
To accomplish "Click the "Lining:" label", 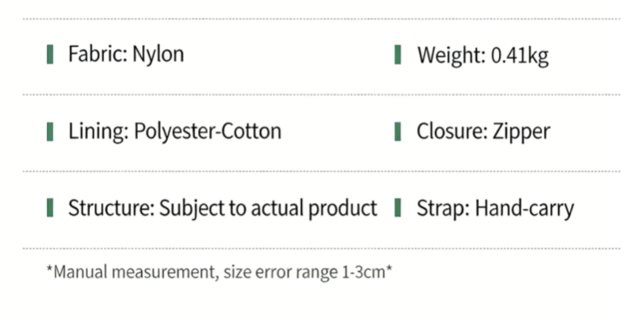I will pyautogui.click(x=99, y=132).
